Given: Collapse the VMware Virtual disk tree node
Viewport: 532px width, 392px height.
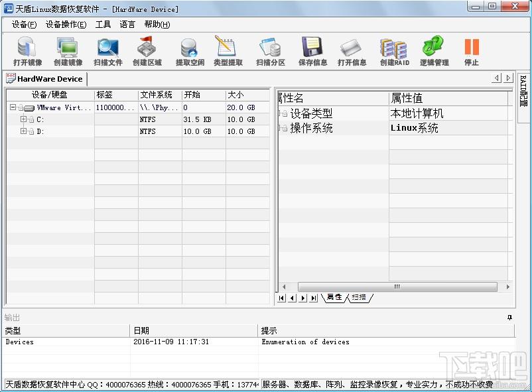Looking at the screenshot, I should pos(13,107).
